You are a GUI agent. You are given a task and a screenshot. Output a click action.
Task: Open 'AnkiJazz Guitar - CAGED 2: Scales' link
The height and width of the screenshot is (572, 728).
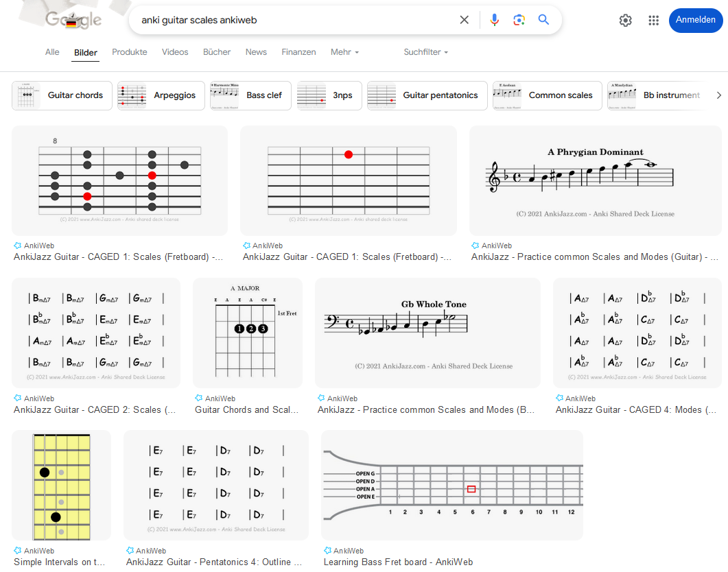pos(95,409)
